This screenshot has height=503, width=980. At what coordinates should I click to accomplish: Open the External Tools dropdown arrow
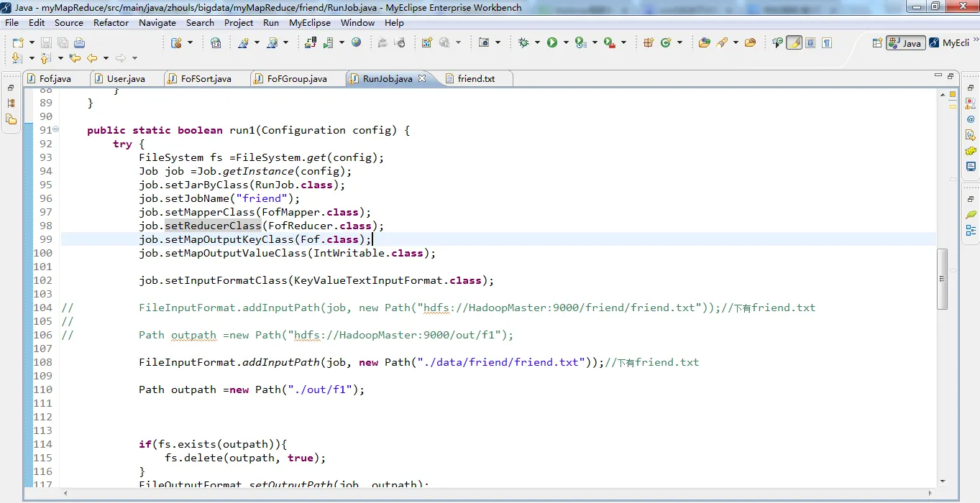point(623,42)
